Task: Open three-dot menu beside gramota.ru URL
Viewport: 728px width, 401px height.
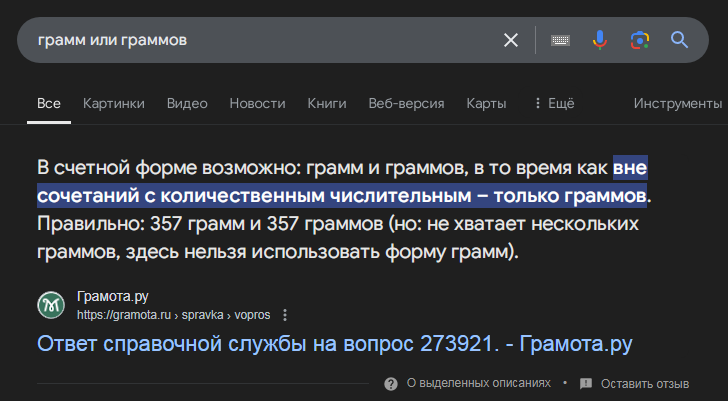Action: pyautogui.click(x=285, y=314)
